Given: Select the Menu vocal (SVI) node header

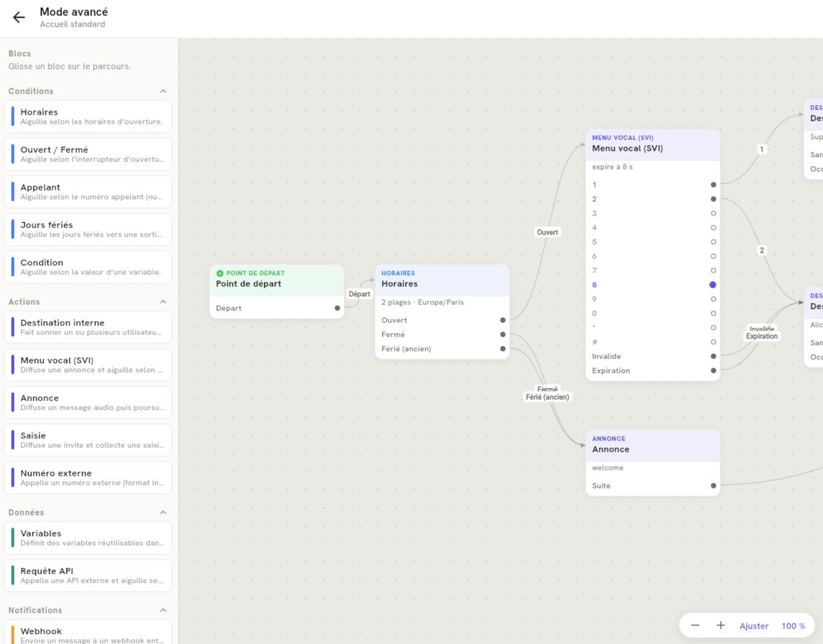Looking at the screenshot, I should pyautogui.click(x=652, y=145).
